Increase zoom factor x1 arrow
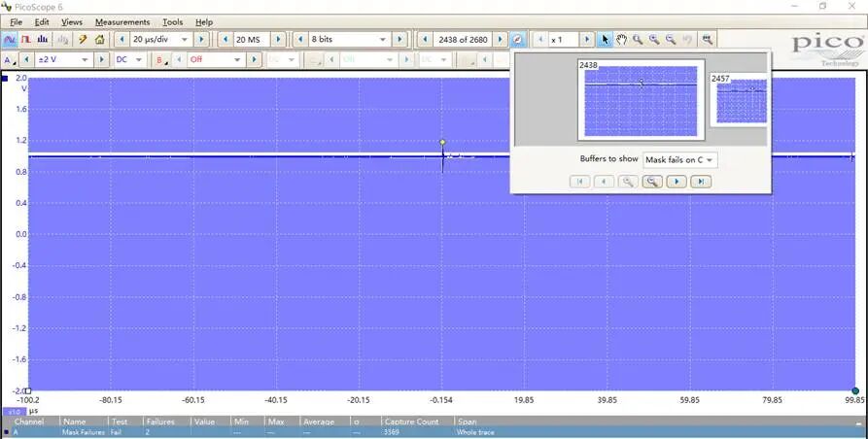 587,39
